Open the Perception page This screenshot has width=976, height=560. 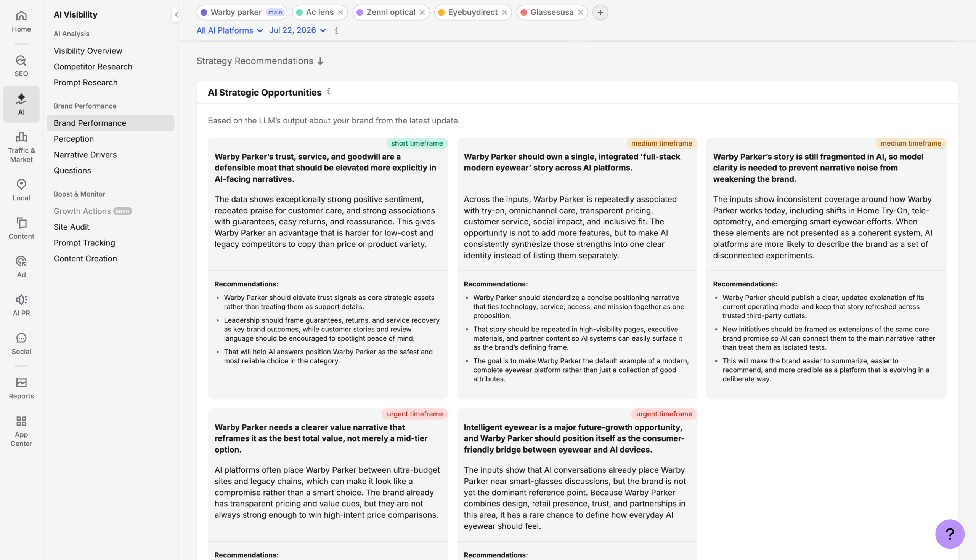[x=74, y=139]
